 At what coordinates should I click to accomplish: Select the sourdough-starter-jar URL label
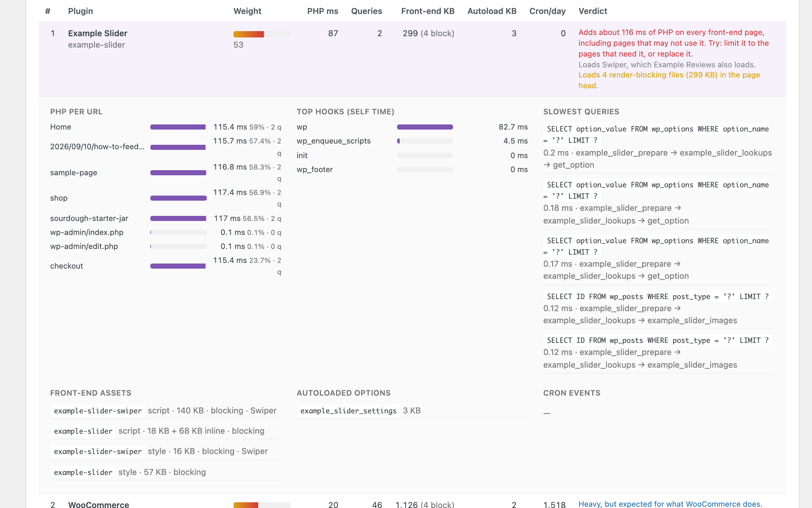[89, 218]
